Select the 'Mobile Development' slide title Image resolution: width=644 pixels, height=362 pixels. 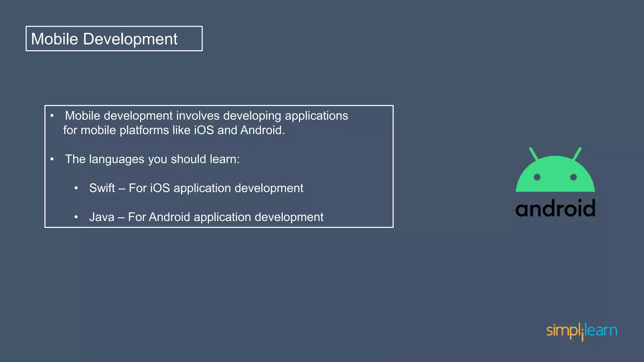point(104,39)
